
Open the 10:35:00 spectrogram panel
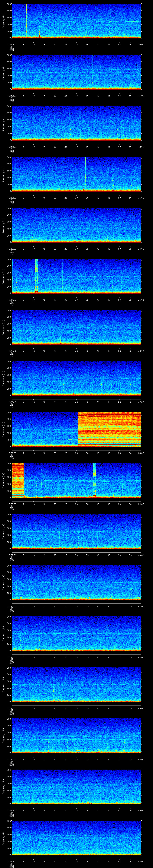click(76, 327)
